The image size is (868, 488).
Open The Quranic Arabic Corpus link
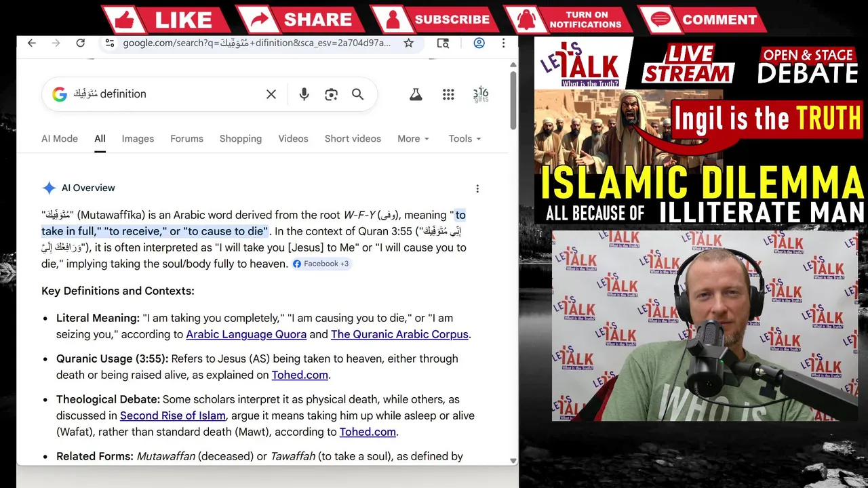(x=399, y=334)
